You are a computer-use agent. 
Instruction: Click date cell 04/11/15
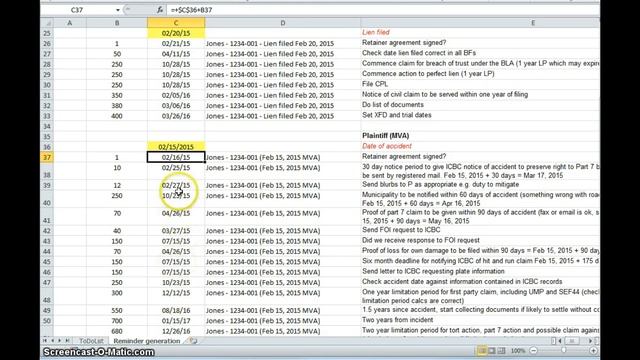176,54
